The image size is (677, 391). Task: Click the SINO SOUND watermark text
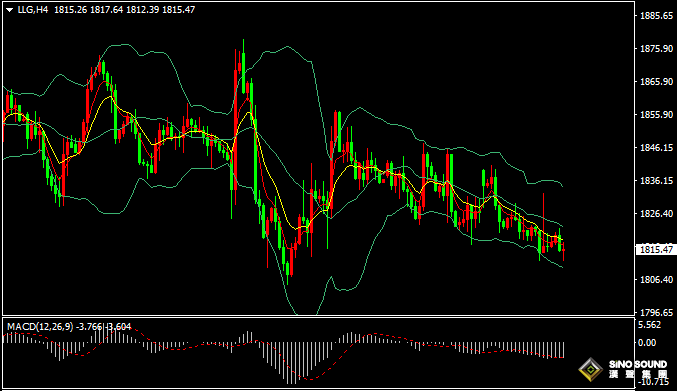pyautogui.click(x=638, y=365)
